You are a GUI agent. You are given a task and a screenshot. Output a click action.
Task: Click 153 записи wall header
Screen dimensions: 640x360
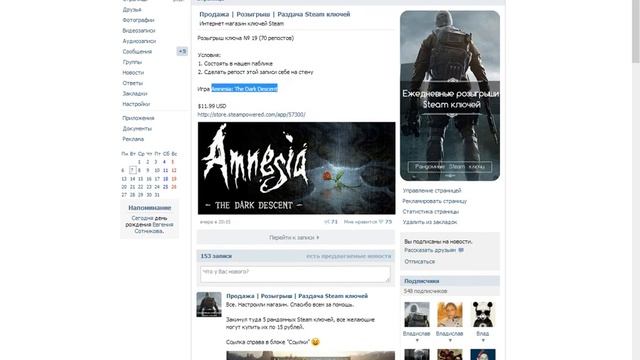pyautogui.click(x=216, y=256)
